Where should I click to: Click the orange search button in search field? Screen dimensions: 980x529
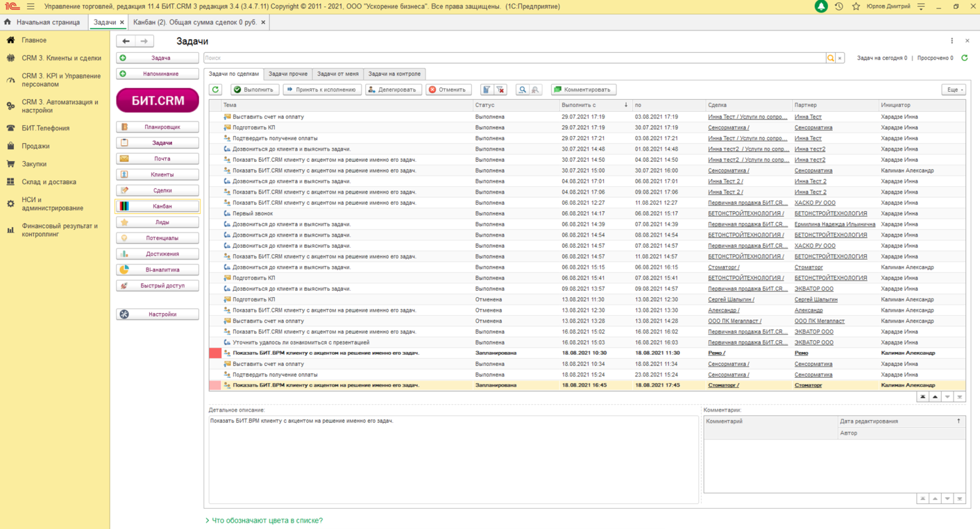(x=830, y=58)
